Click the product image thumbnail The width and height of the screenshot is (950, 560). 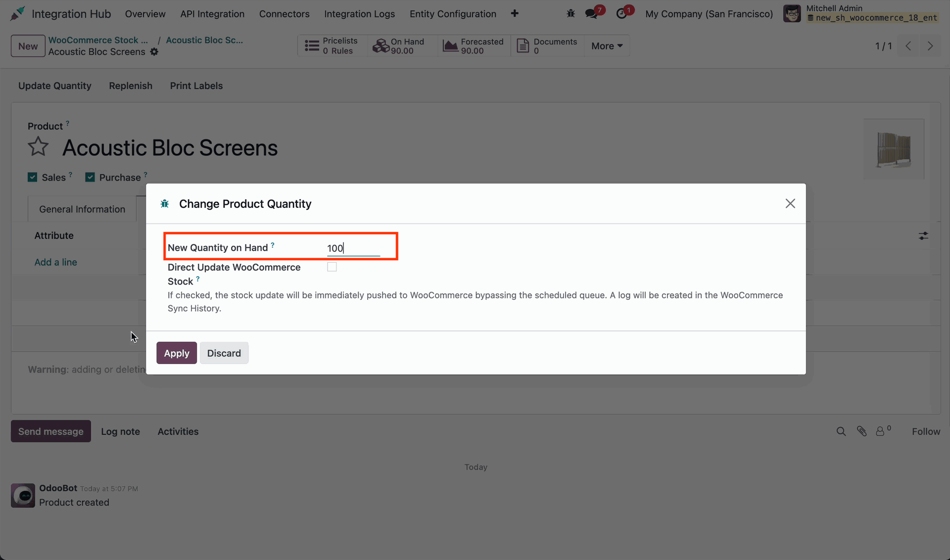tap(894, 149)
